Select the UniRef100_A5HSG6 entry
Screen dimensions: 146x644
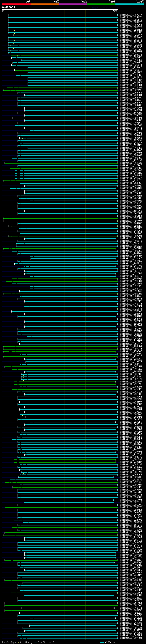click(x=131, y=138)
